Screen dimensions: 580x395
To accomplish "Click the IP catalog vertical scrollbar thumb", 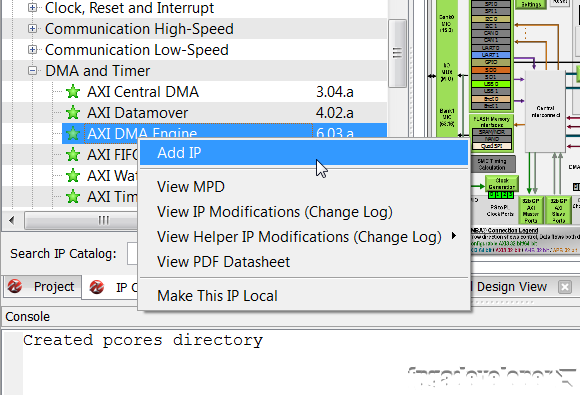I will point(397,53).
